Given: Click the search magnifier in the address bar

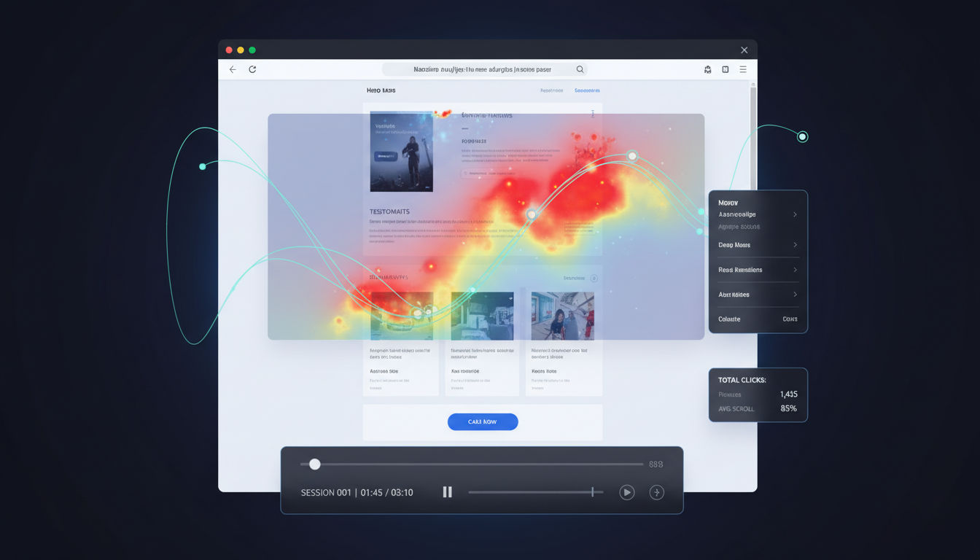Looking at the screenshot, I should point(580,69).
